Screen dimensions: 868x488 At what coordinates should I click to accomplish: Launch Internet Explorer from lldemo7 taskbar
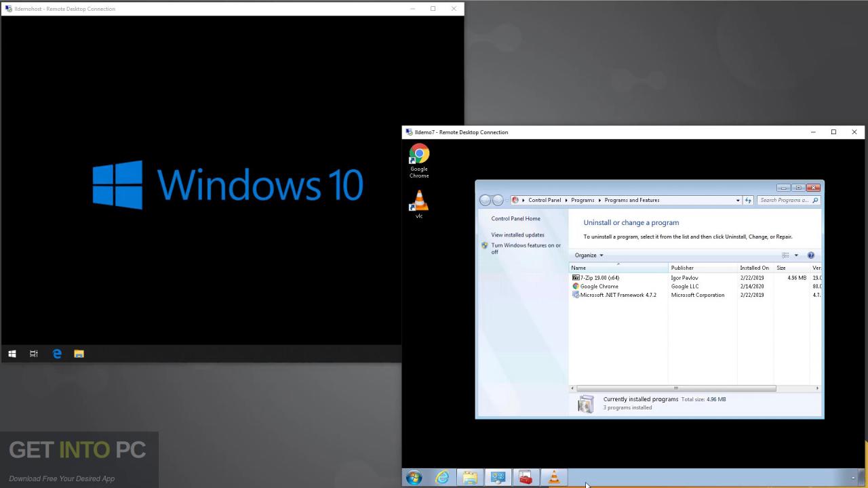tap(442, 478)
